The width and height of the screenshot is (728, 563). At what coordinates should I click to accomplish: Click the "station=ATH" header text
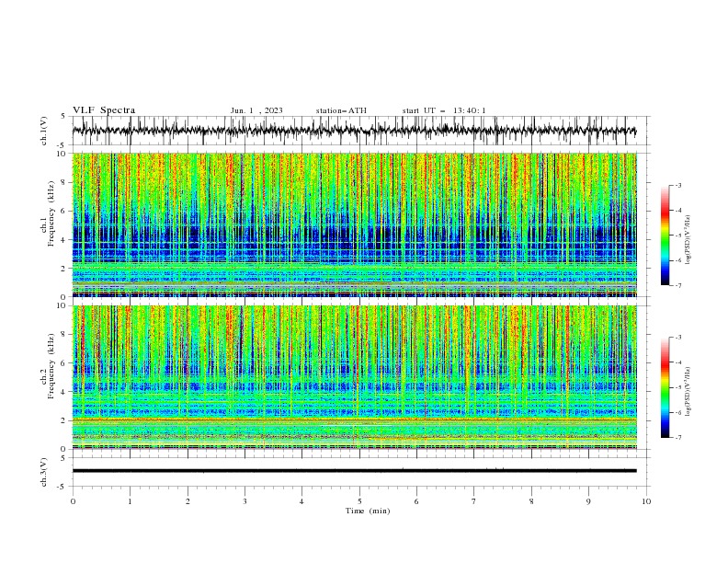point(341,110)
